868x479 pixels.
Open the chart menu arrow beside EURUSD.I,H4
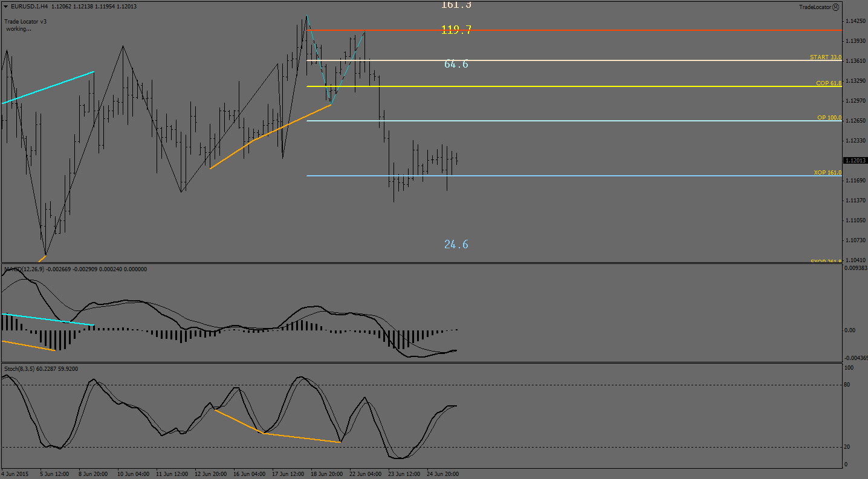5,7
